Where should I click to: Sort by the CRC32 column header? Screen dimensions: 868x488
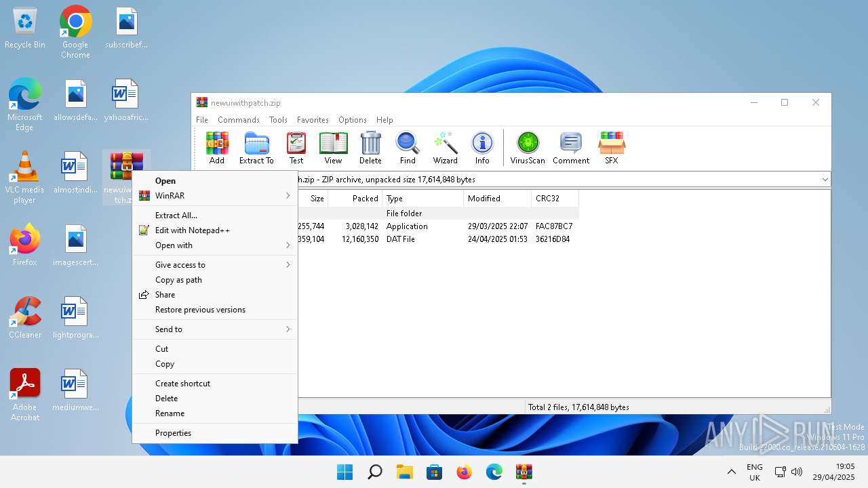(x=555, y=199)
